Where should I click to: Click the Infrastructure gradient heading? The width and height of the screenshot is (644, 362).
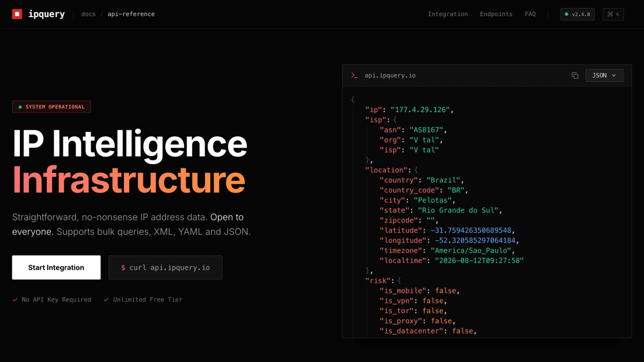[x=129, y=180]
